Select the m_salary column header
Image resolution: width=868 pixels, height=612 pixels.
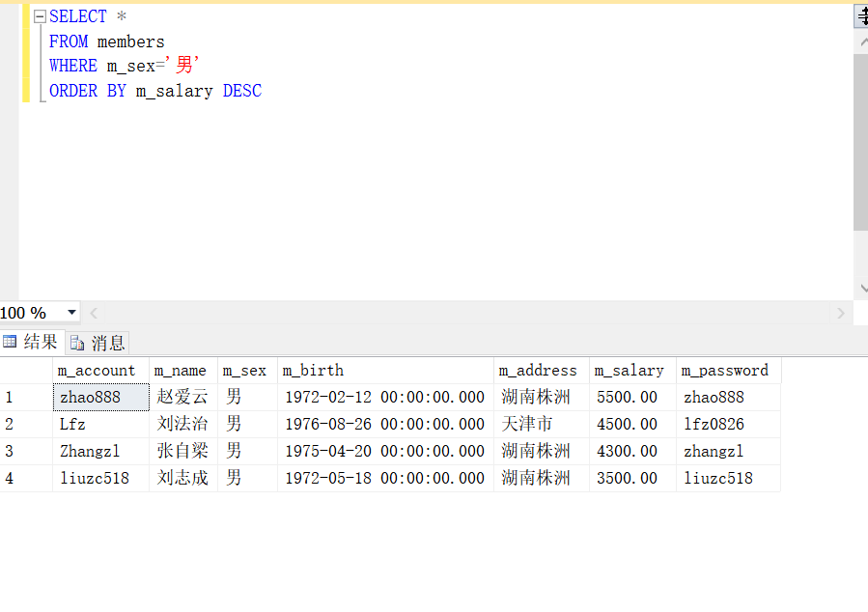(x=632, y=370)
